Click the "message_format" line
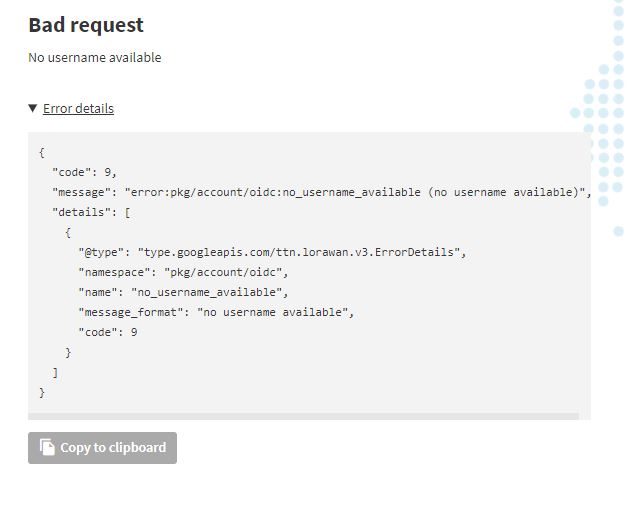The width and height of the screenshot is (626, 516). tap(216, 312)
